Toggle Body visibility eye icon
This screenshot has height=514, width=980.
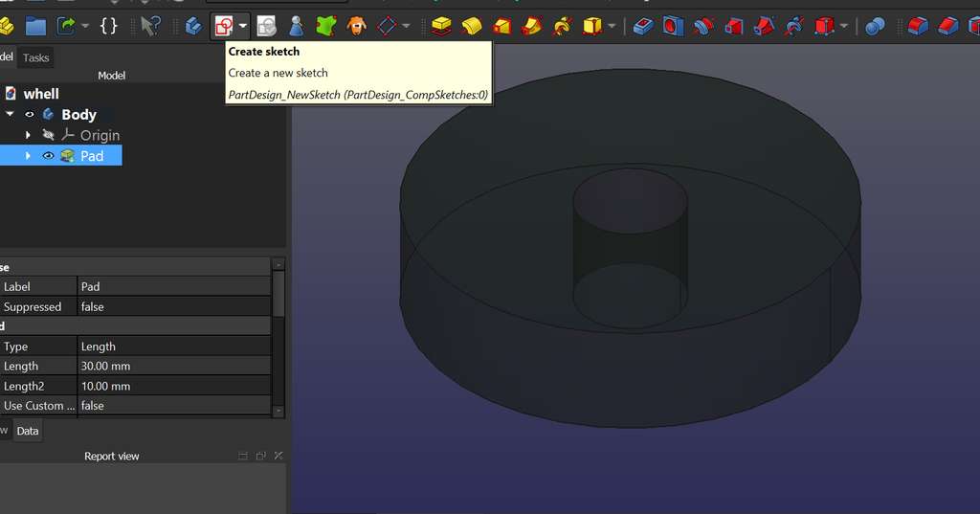pyautogui.click(x=30, y=115)
